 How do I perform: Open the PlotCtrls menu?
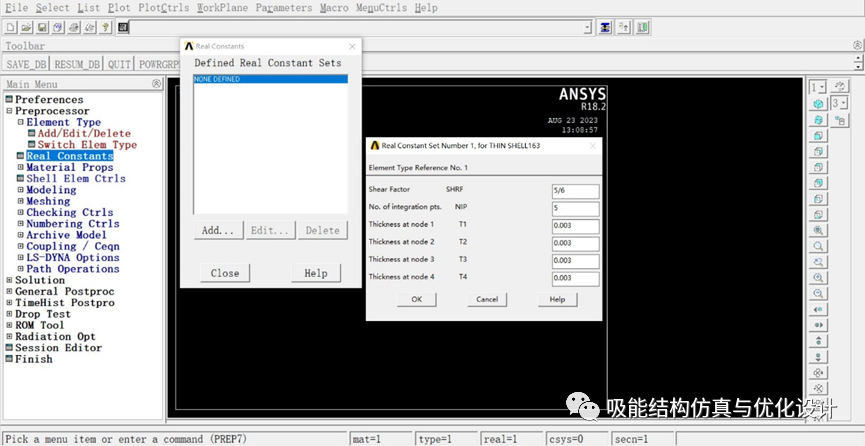pyautogui.click(x=164, y=8)
